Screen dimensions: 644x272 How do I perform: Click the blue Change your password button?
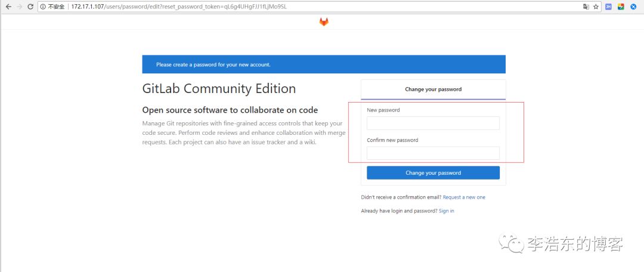[433, 173]
